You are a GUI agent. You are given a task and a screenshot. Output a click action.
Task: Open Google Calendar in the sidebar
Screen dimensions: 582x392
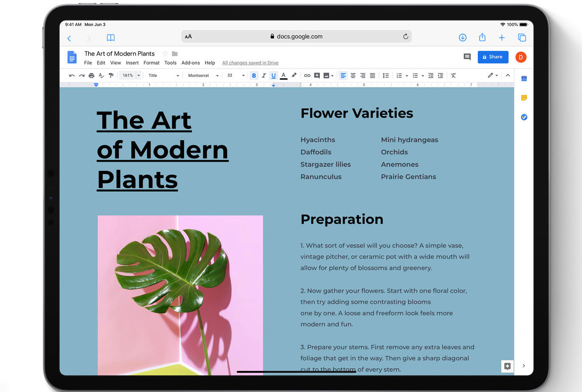point(524,78)
